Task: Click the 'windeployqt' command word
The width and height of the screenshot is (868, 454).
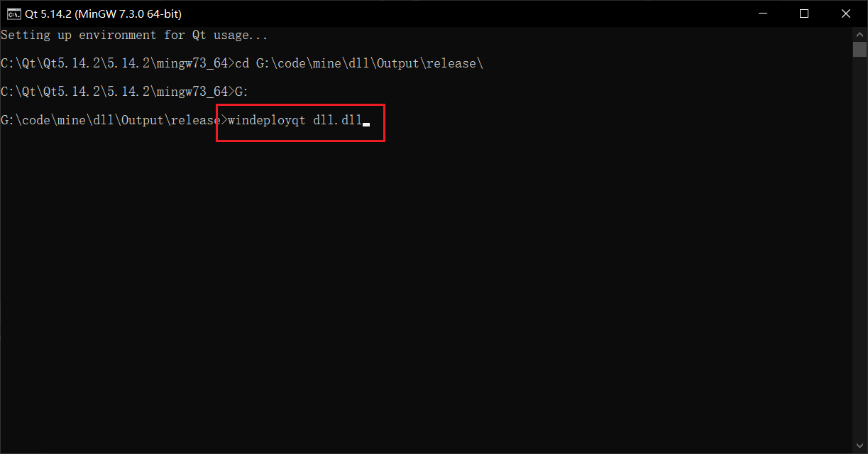Action: 267,120
